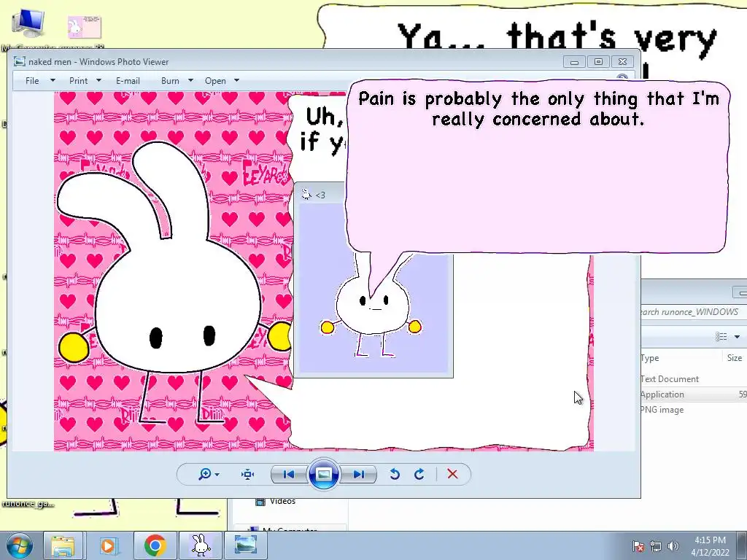Click the network tray icon
Image resolution: width=747 pixels, height=560 pixels.
[656, 546]
